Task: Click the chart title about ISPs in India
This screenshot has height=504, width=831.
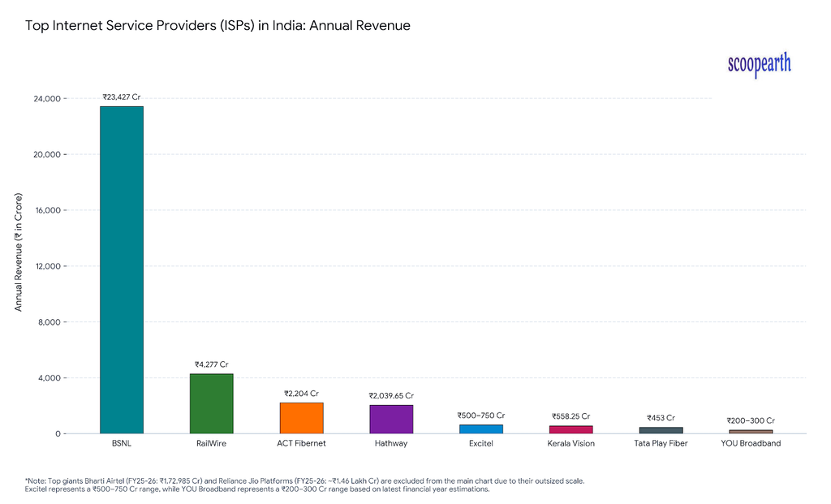Action: coord(217,25)
